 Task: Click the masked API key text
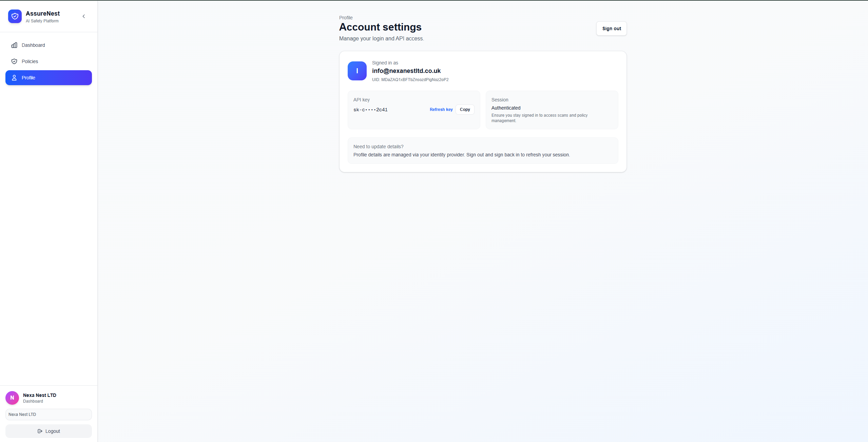[x=370, y=110]
